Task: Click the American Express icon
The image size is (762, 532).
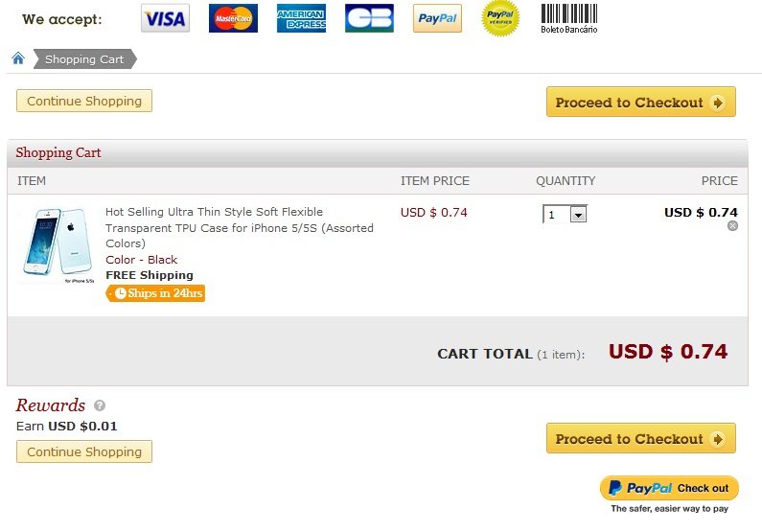Action: [x=301, y=18]
